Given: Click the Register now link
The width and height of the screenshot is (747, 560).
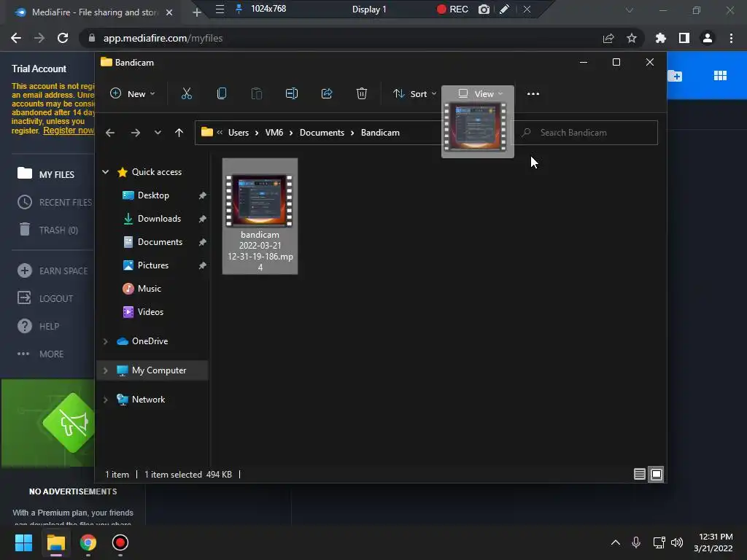Looking at the screenshot, I should click(x=69, y=131).
